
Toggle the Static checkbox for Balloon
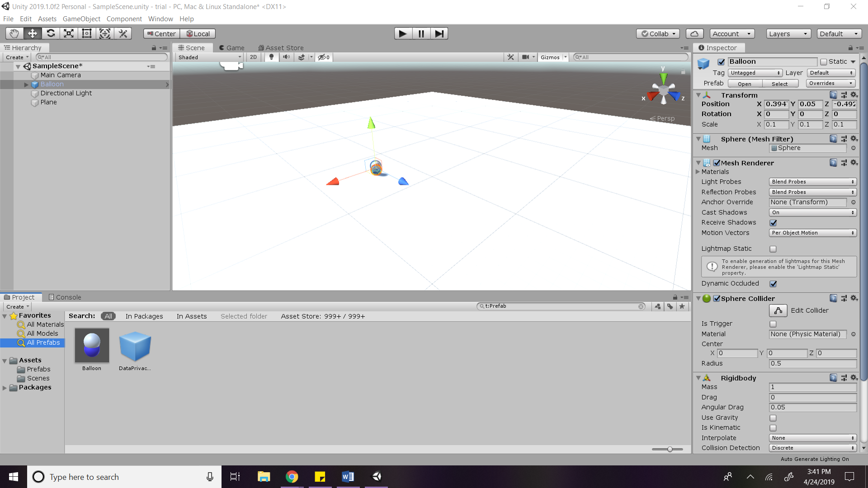pos(824,62)
